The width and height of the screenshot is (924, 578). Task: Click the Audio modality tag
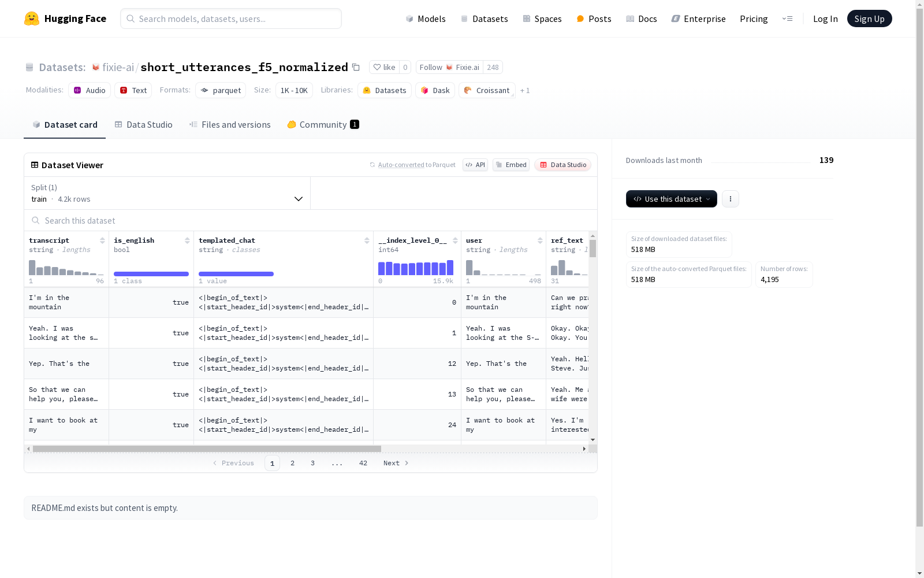[90, 90]
